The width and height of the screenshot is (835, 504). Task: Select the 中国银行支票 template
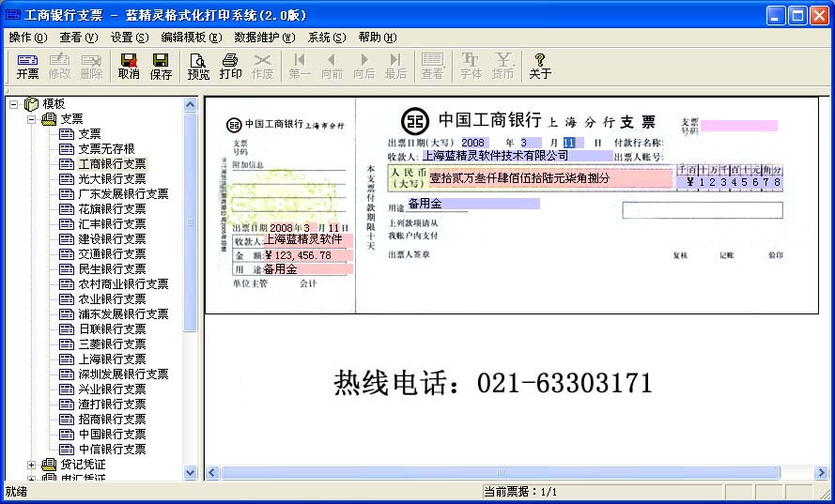112,435
